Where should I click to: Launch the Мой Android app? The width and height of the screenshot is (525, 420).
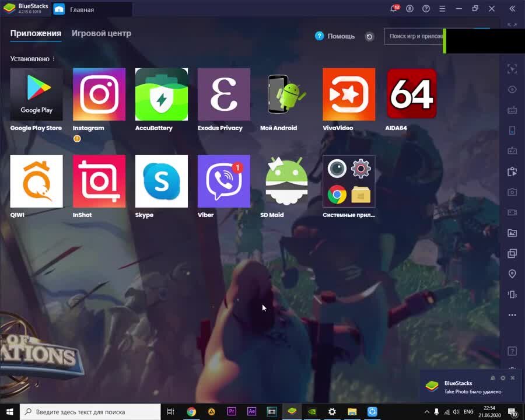[x=286, y=94]
